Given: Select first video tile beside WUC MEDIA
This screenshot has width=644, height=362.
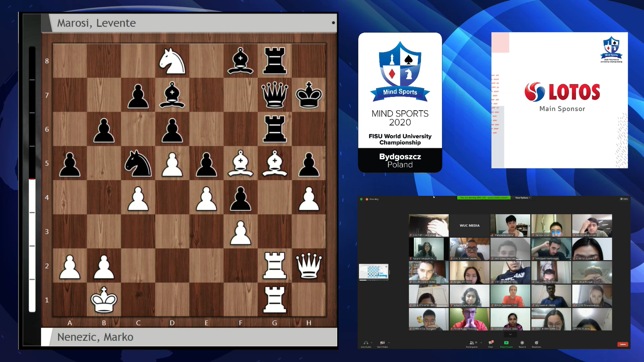Looking at the screenshot, I should (x=429, y=226).
